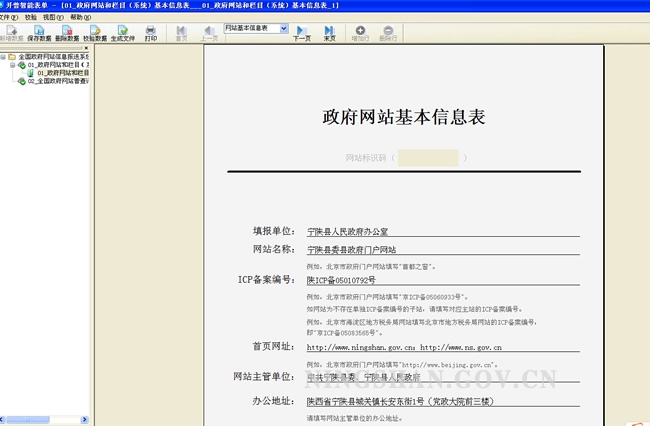Close the left tree panel
Screen dimensions: 650x426
[86, 48]
